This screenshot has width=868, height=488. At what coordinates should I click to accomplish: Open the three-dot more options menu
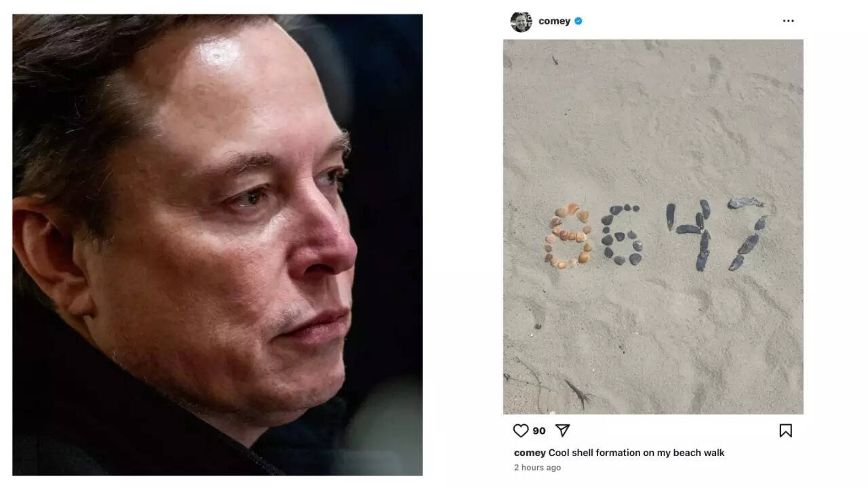[788, 21]
